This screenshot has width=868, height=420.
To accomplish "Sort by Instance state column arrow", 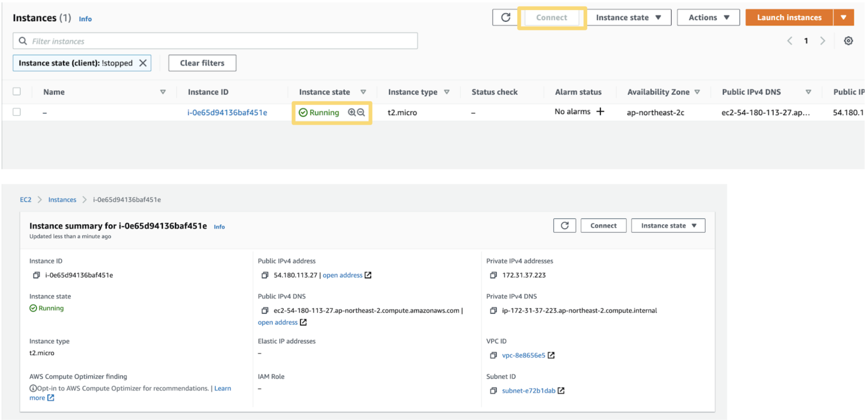I will click(363, 92).
